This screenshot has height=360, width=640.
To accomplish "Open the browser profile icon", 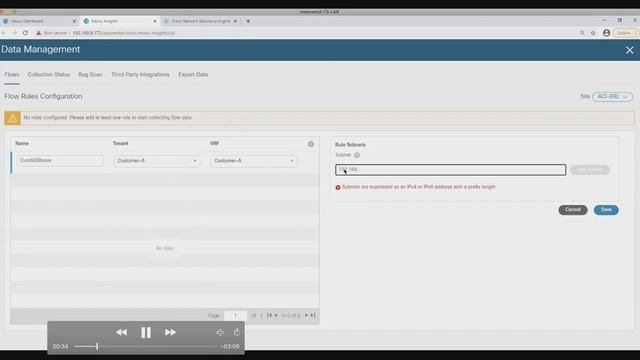I will tap(607, 33).
